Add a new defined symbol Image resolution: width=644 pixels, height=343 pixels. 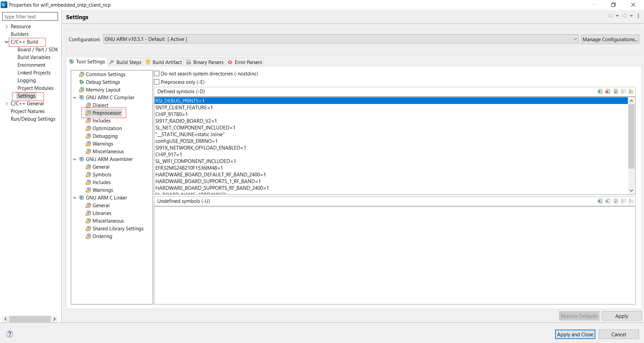tap(600, 91)
